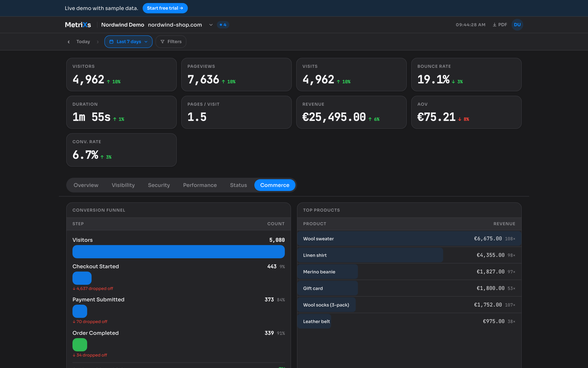This screenshot has width=588, height=368.
Task: Click Wool socks (3-pack) row
Action: (409, 305)
